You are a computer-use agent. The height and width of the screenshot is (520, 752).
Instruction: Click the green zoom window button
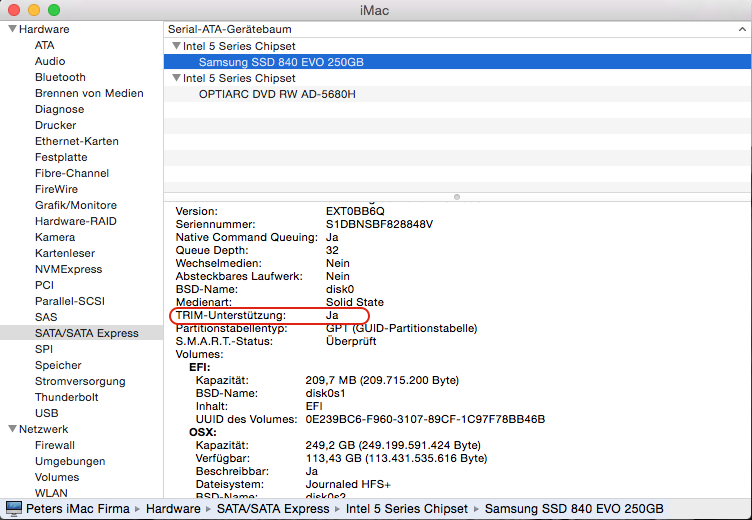(x=54, y=10)
